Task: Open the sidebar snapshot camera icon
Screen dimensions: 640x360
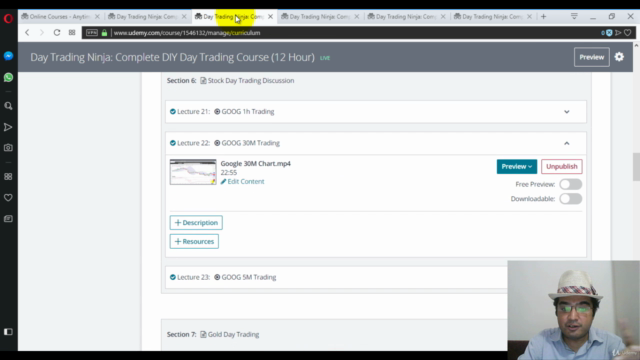Action: (8, 148)
